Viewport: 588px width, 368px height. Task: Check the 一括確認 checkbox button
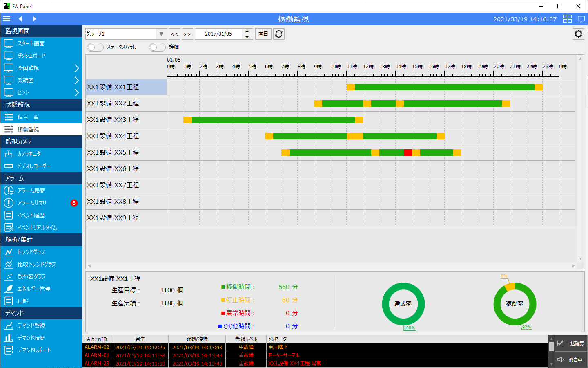(571, 343)
